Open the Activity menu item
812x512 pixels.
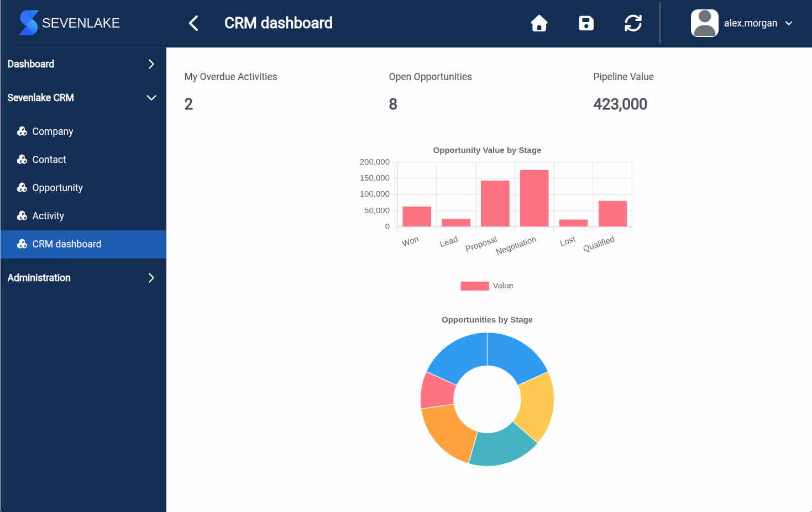click(83, 216)
